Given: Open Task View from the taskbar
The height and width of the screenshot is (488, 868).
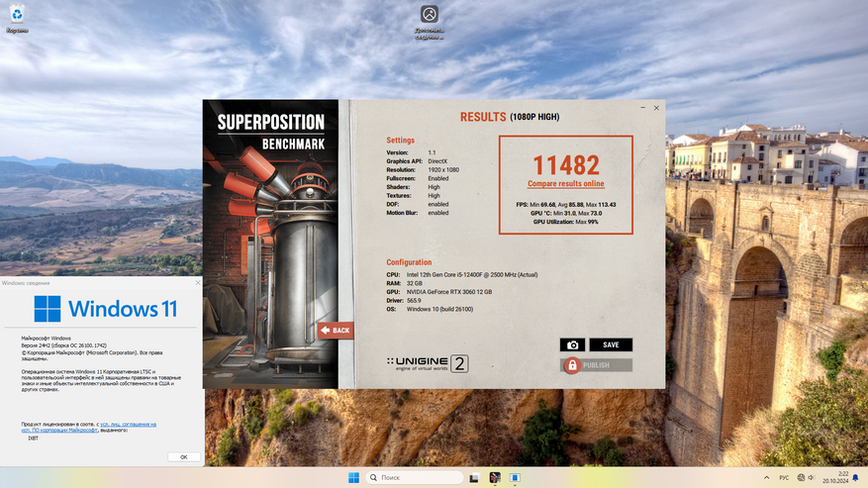Looking at the screenshot, I should (474, 477).
